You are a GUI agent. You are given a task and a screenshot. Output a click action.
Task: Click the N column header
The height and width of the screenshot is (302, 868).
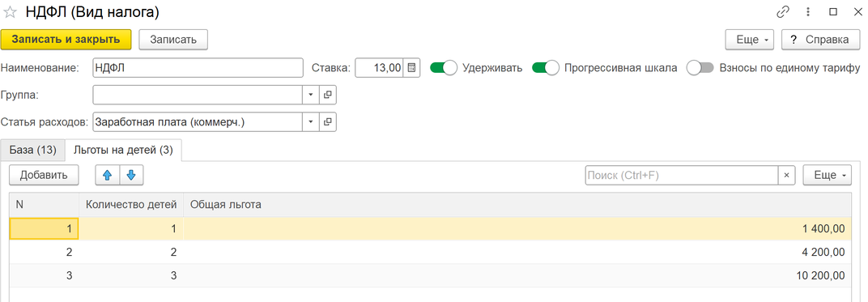(x=45, y=205)
